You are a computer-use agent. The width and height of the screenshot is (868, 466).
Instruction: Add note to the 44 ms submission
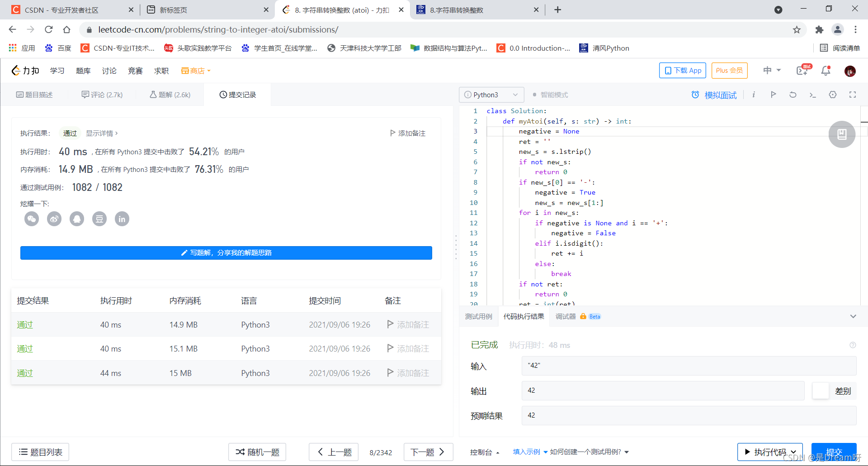pos(408,373)
